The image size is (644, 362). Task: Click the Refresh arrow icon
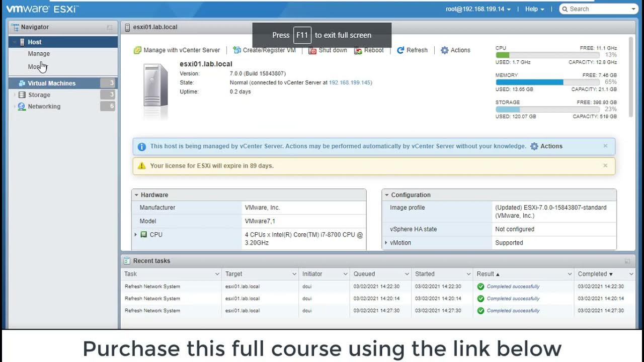(400, 50)
